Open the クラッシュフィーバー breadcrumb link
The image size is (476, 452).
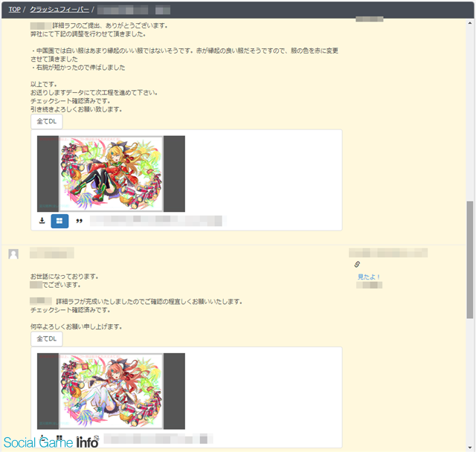coord(59,10)
